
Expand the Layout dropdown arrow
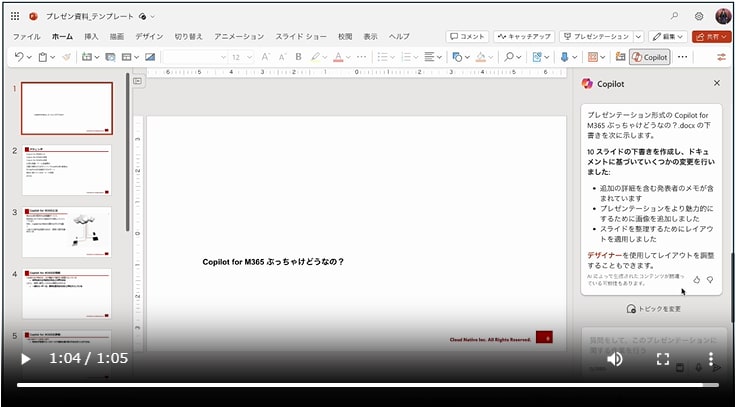tap(136, 57)
